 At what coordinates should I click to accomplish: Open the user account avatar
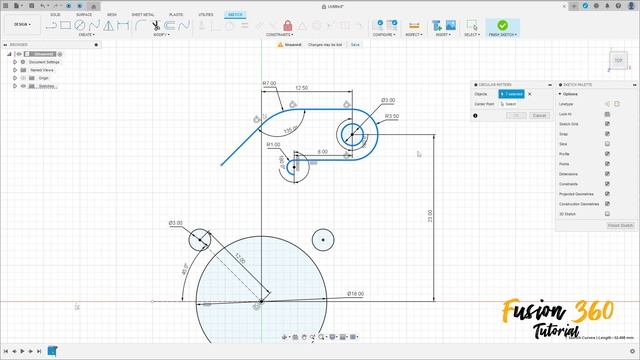[632, 6]
